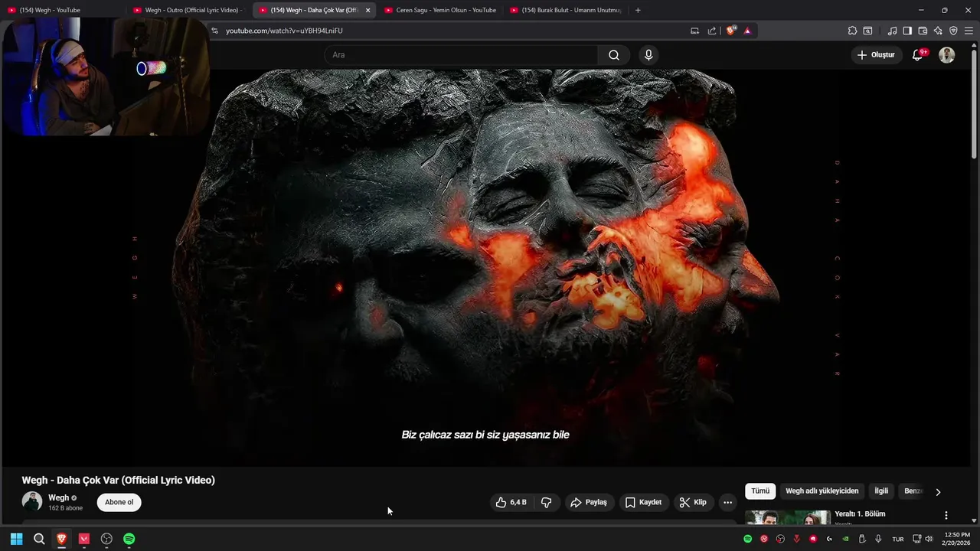Image resolution: width=980 pixels, height=551 pixels.
Task: Click the NVIDIA icon in system tray
Action: [x=845, y=539]
